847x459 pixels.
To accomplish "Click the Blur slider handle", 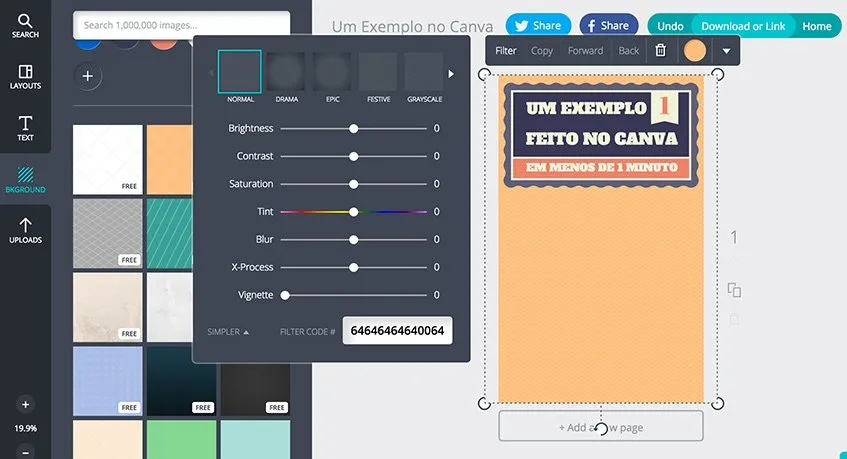I will [353, 239].
